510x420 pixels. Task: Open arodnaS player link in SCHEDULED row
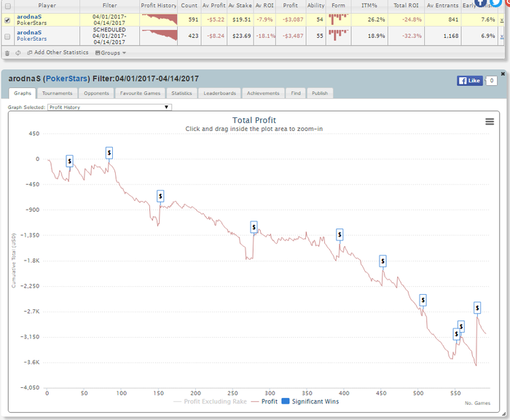click(x=29, y=33)
